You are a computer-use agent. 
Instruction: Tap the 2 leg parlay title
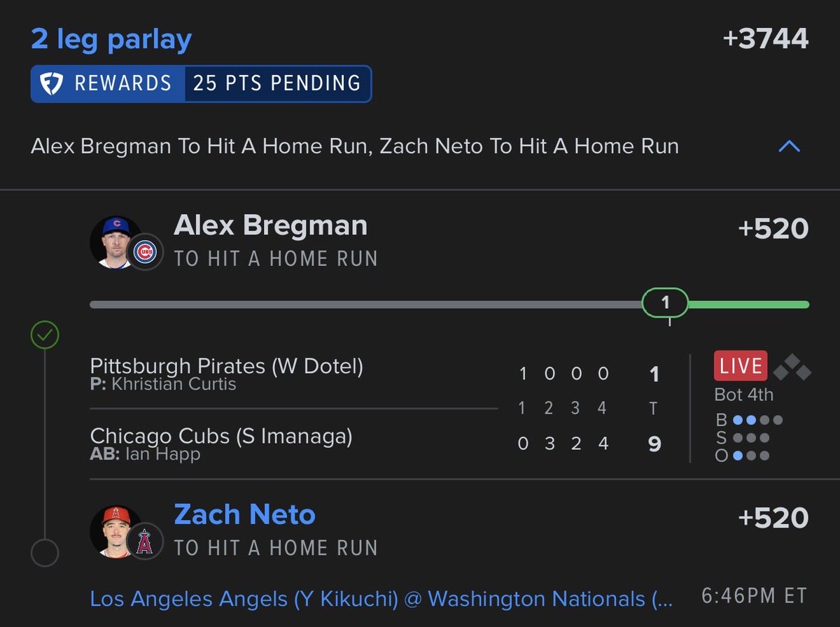pos(111,39)
